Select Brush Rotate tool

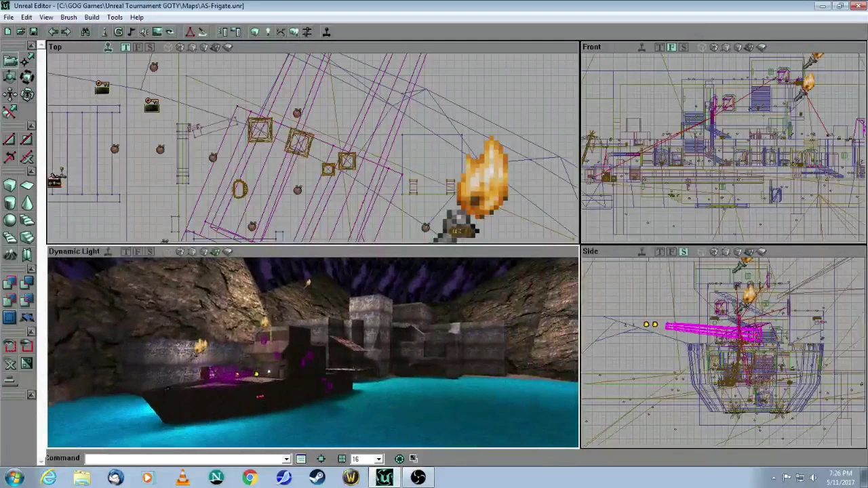(26, 77)
